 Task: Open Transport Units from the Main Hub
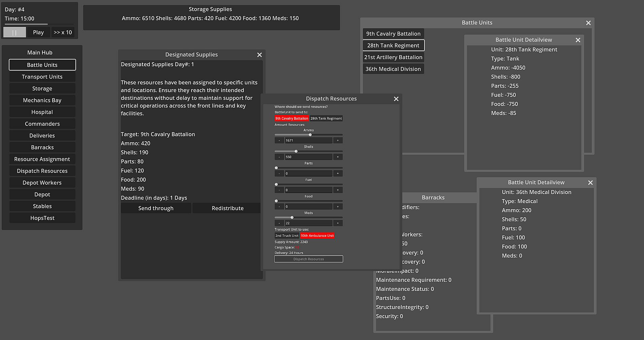pyautogui.click(x=42, y=77)
